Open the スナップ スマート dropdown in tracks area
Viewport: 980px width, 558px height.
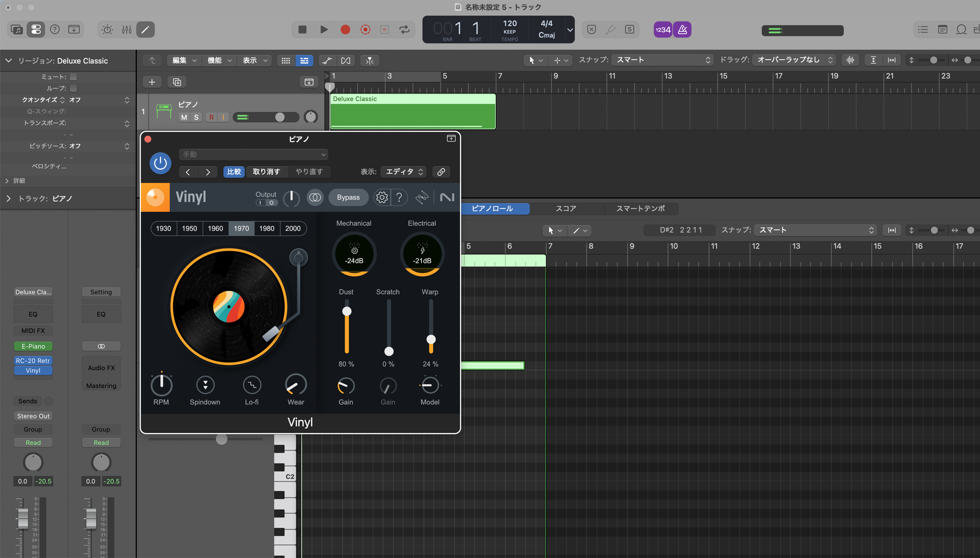(662, 60)
